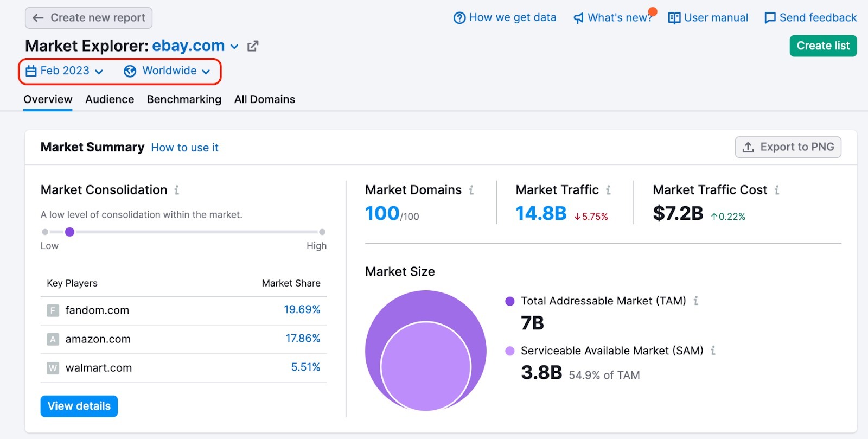868x439 pixels.
Task: Click the 17.86% market share value
Action: coord(303,339)
